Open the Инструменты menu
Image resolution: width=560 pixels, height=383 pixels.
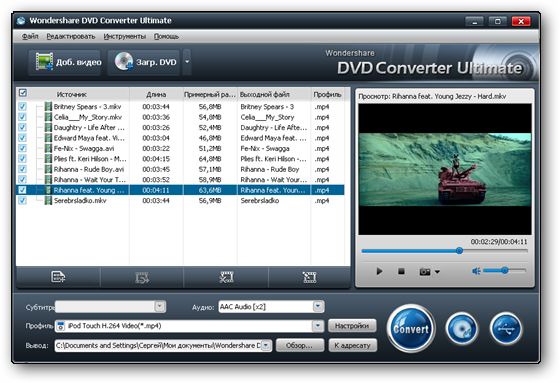tap(125, 36)
